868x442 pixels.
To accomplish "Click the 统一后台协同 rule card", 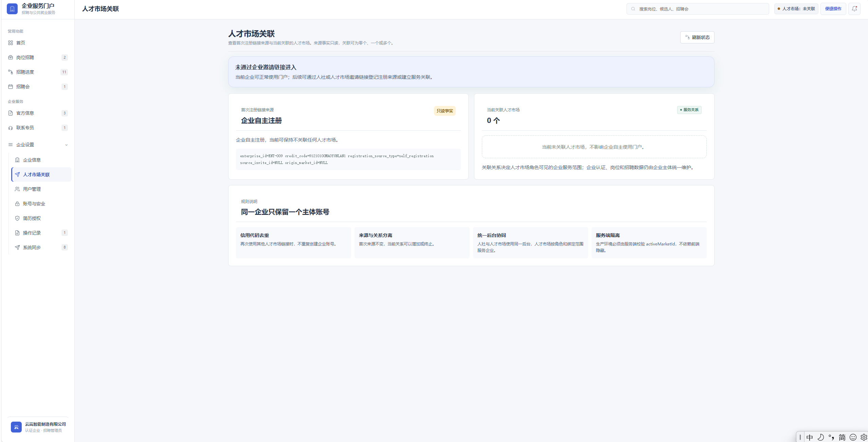I will point(530,243).
